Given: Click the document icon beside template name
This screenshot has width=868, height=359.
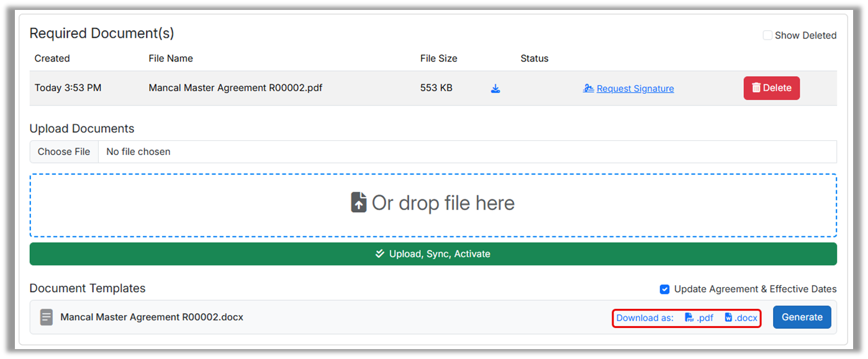Looking at the screenshot, I should click(x=47, y=317).
